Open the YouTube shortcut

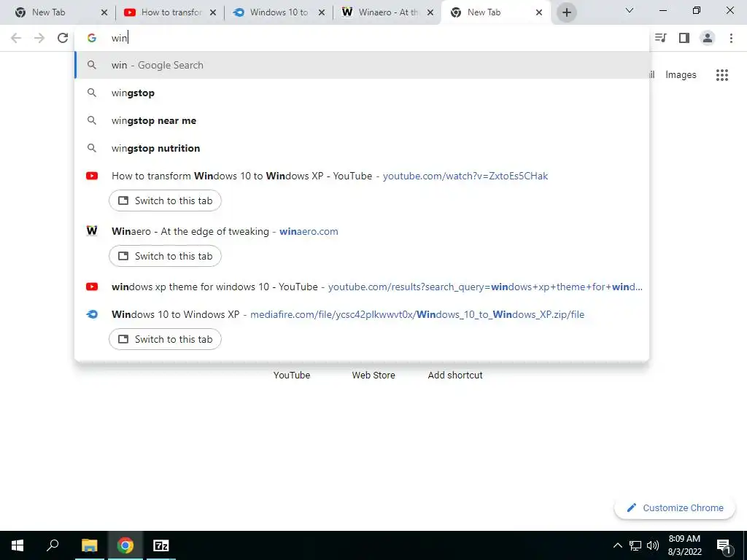(x=292, y=376)
